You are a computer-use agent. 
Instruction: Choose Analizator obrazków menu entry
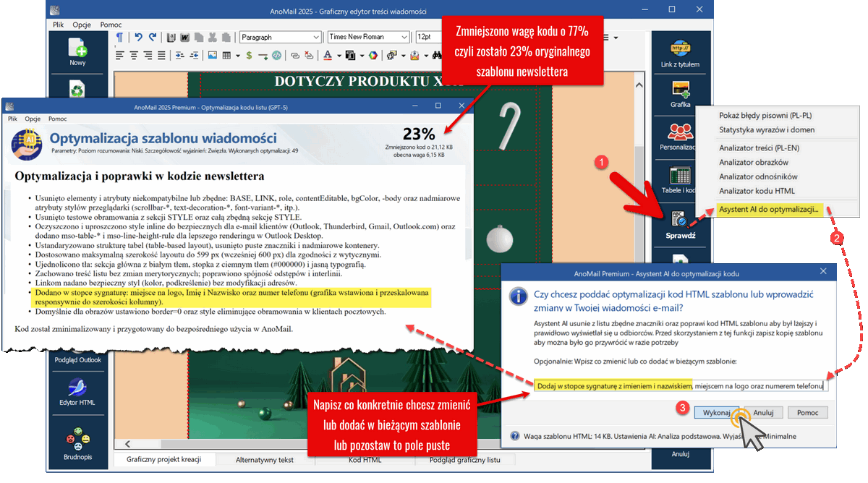(754, 162)
